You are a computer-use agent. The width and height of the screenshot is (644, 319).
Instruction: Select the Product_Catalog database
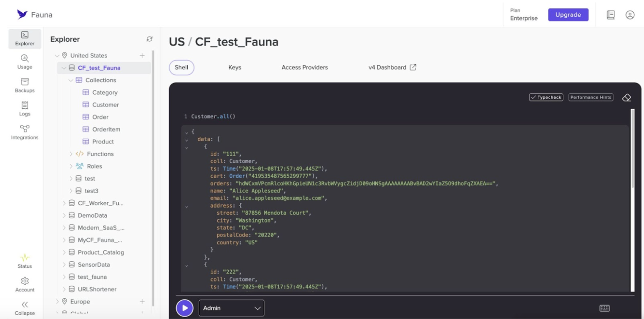point(101,252)
